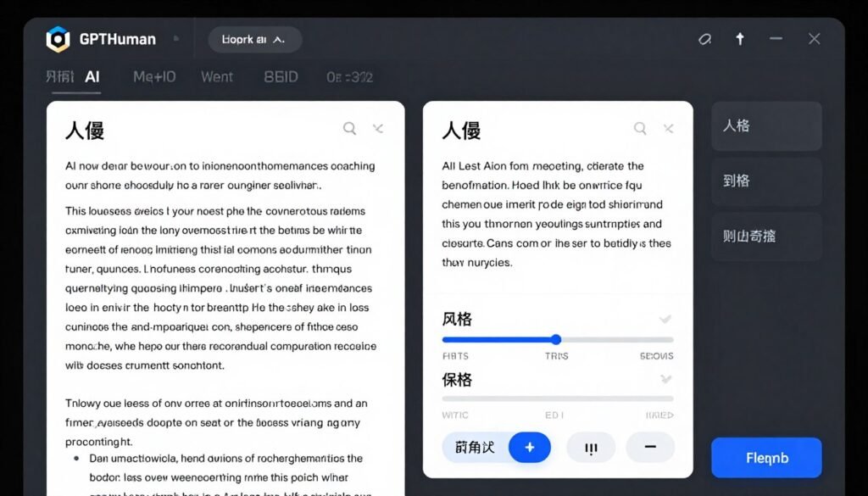Screen dimensions: 868x496
Task: Select 人格 in the right sidebar
Action: (765, 125)
